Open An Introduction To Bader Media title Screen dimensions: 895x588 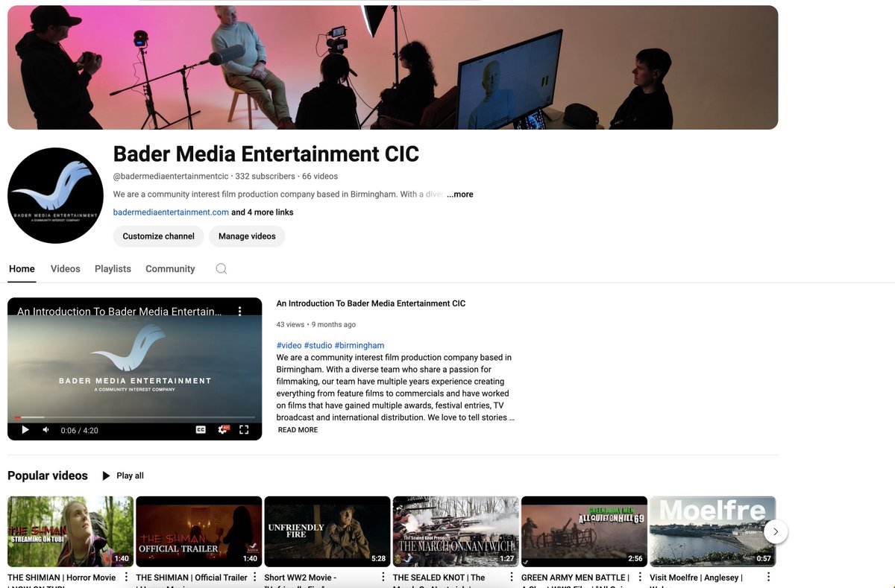(371, 303)
